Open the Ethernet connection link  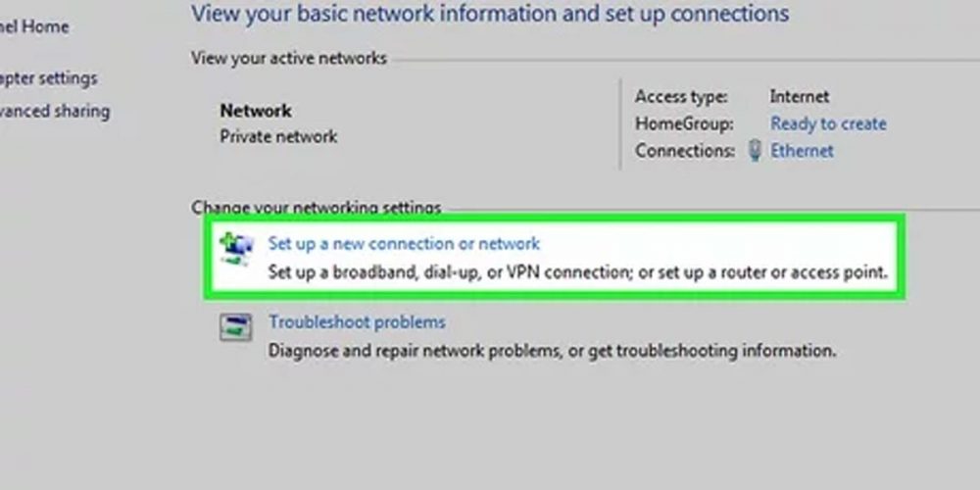coord(802,151)
